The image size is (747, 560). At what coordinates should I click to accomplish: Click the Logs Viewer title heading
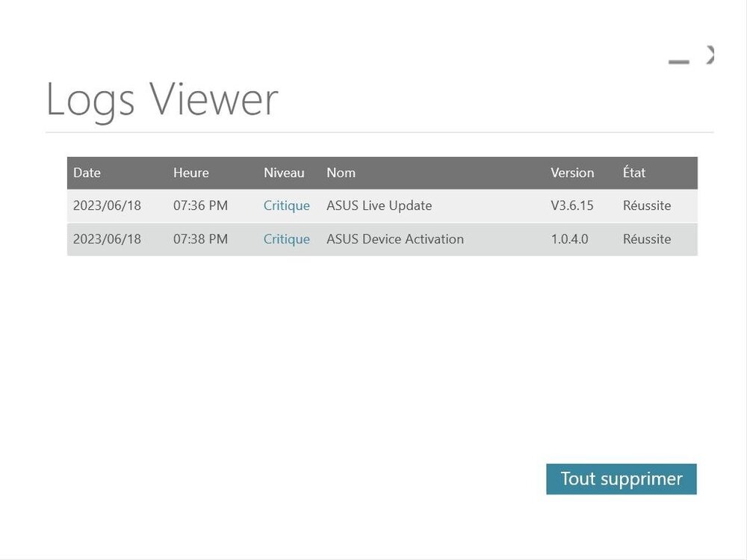coord(162,99)
